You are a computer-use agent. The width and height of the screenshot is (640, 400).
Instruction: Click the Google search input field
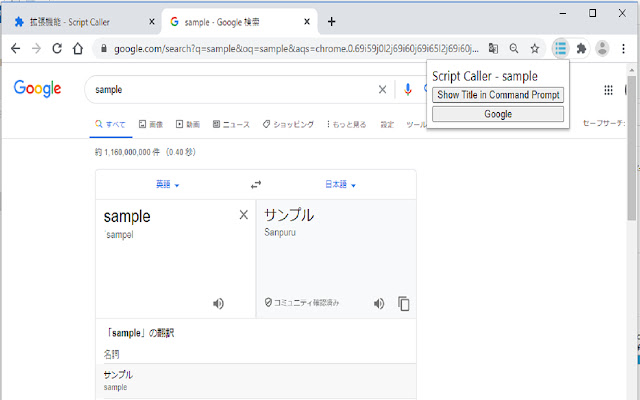tap(230, 90)
